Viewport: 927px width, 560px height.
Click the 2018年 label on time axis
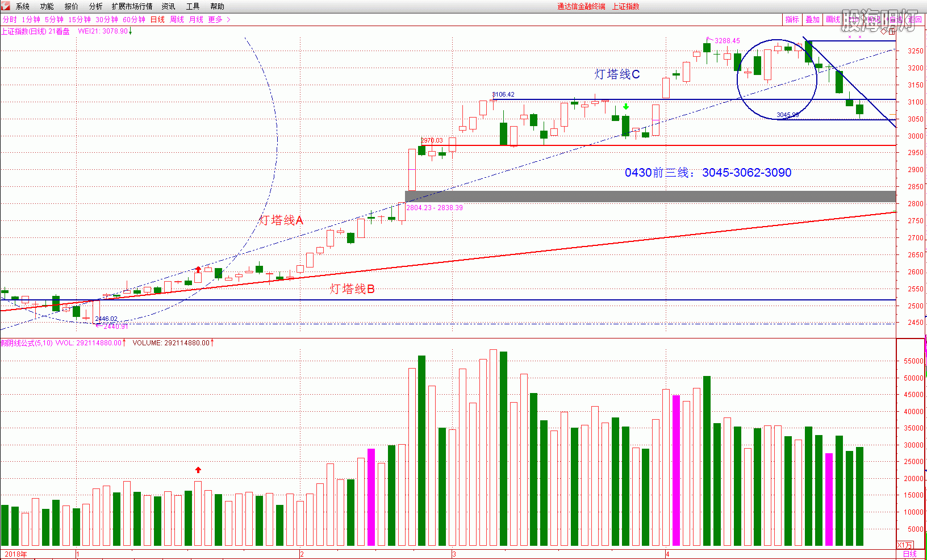16,554
